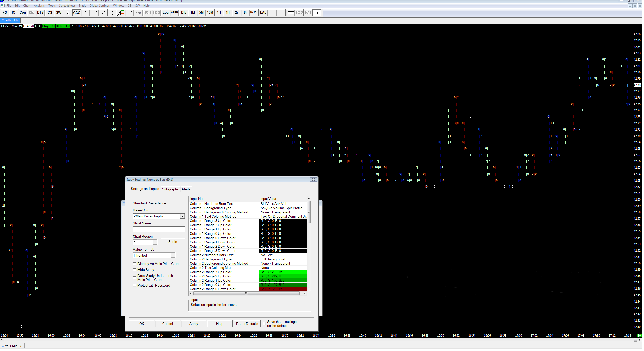Open the Global Settings menu
Viewport: 644px width, 351px height.
[100, 6]
